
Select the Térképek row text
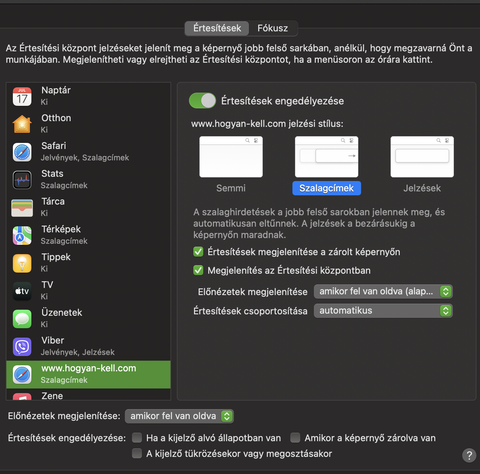(61, 229)
